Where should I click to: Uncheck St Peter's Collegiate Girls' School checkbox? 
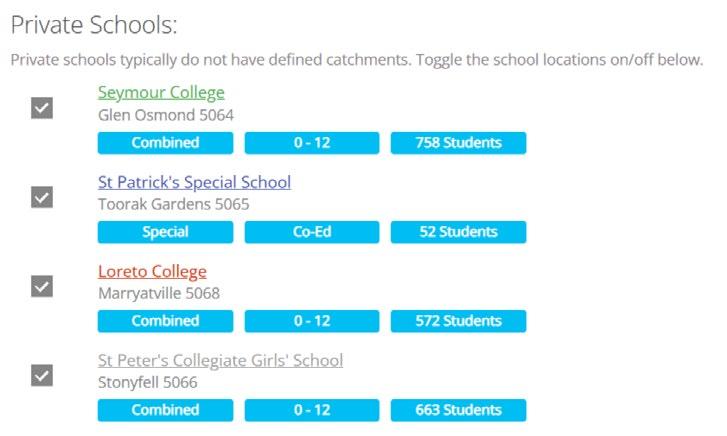(42, 375)
